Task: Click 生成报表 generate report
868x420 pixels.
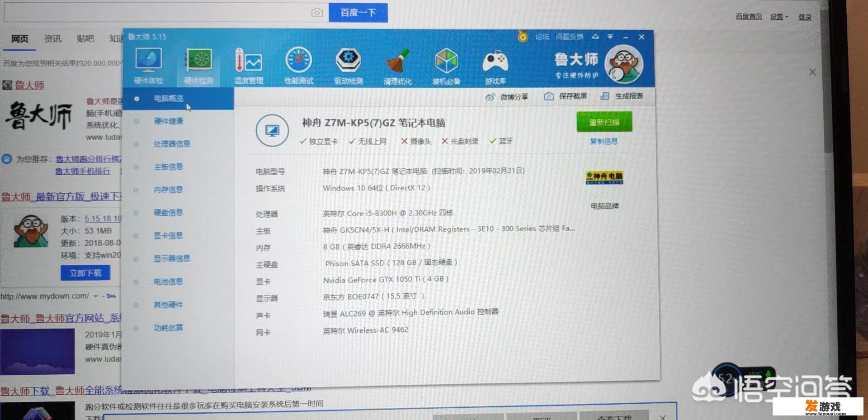Action: 622,96
